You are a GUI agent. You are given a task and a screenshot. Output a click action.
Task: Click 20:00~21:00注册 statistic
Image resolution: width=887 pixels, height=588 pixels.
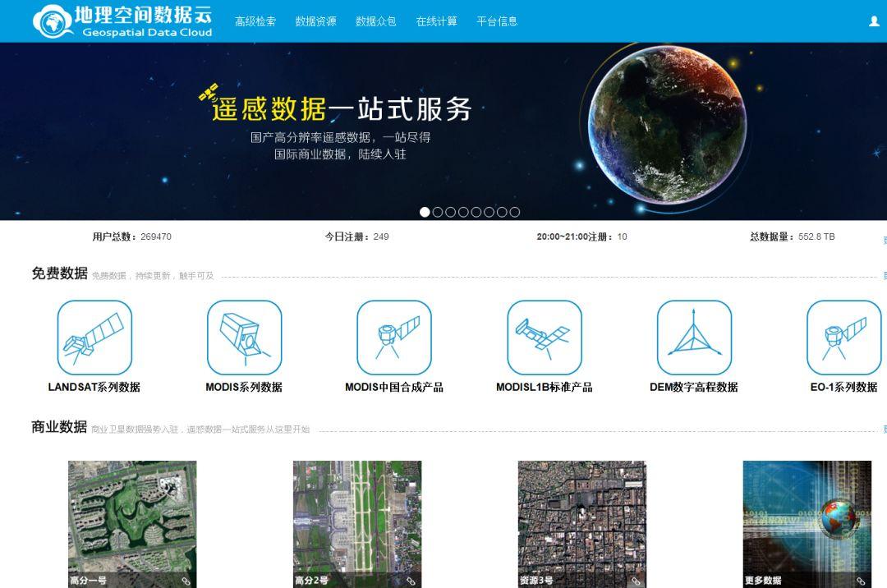582,237
